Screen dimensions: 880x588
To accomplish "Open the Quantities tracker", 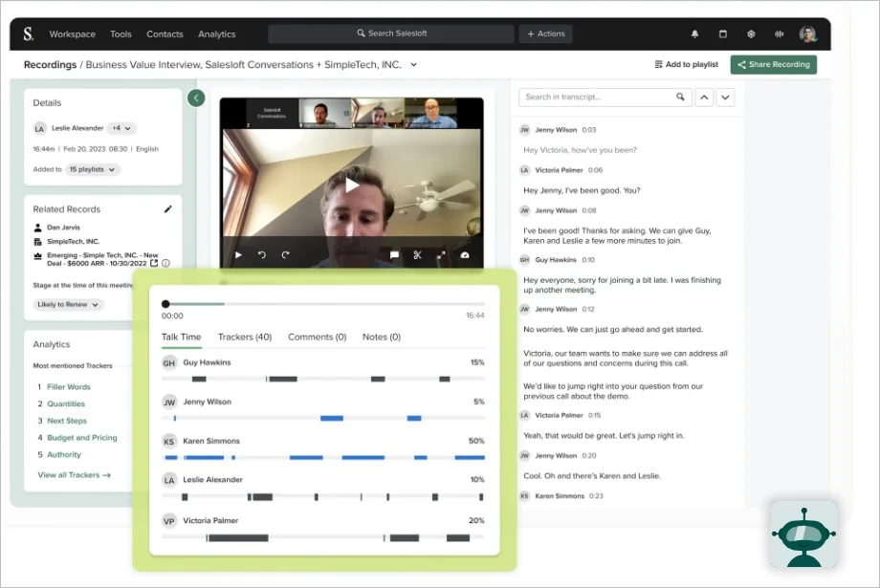I will click(66, 404).
